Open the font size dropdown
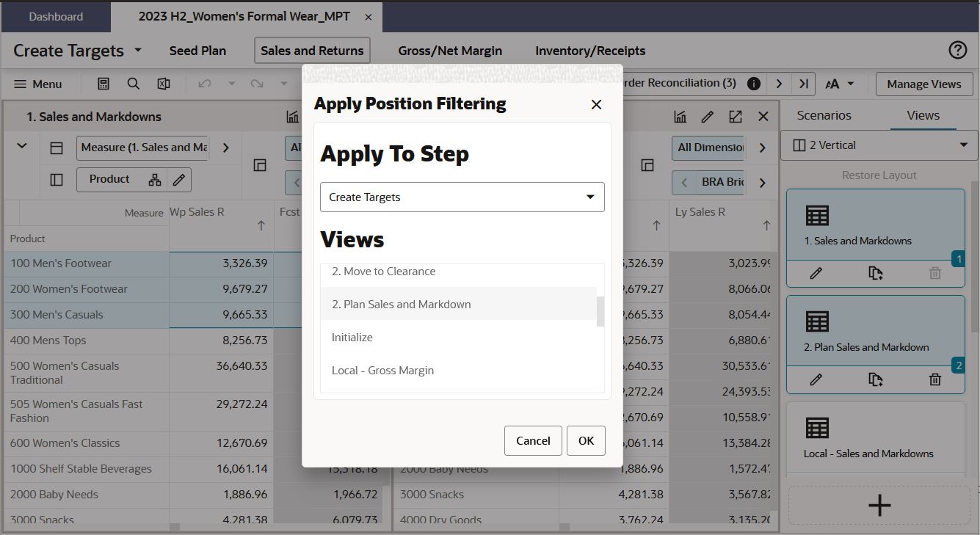 click(840, 84)
